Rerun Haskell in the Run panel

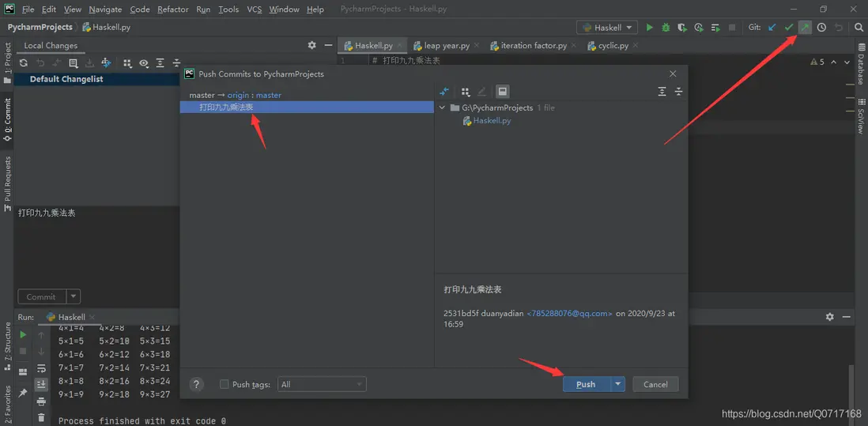[x=23, y=335]
